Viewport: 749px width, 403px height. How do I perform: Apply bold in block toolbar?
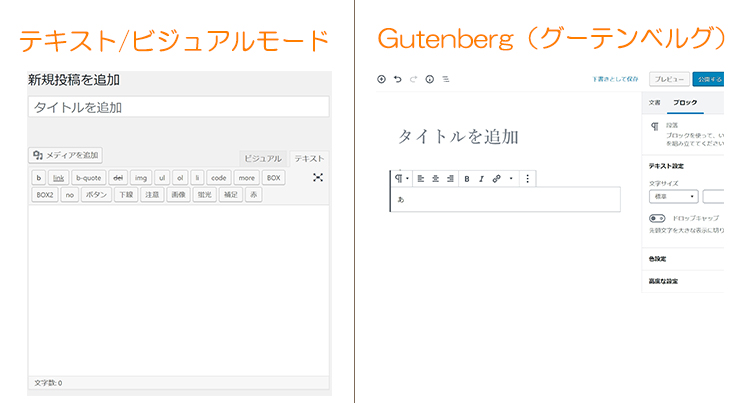coord(467,179)
